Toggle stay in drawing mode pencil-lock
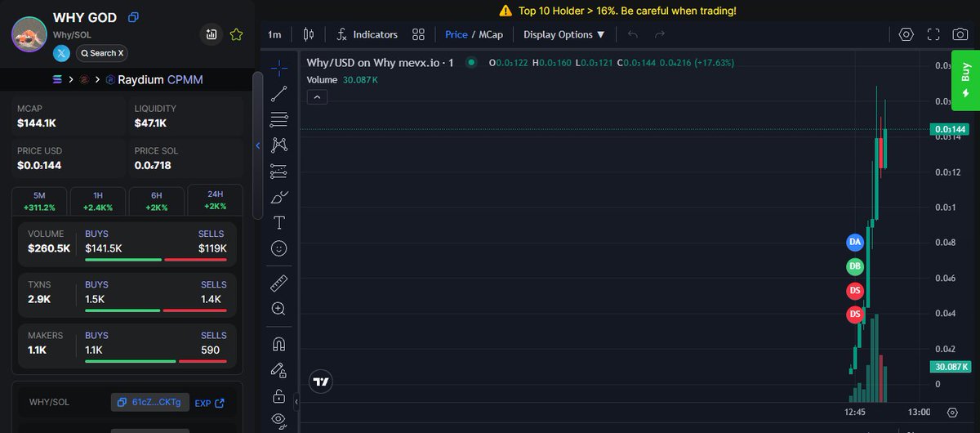Screen dimensions: 980x433 click(279, 370)
